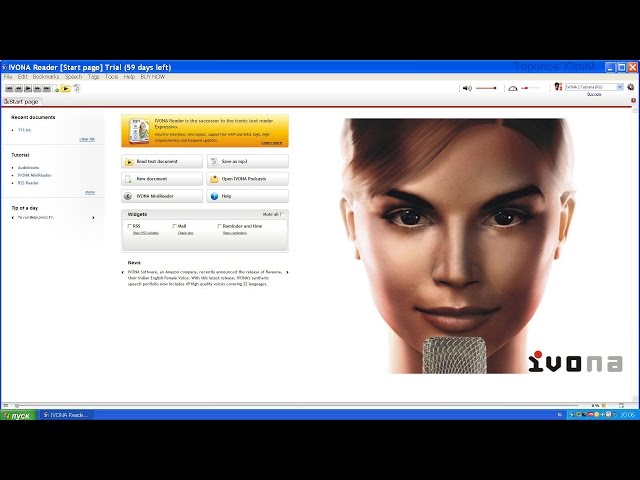
Task: Tick the Mute all checkbox
Action: click(x=282, y=214)
